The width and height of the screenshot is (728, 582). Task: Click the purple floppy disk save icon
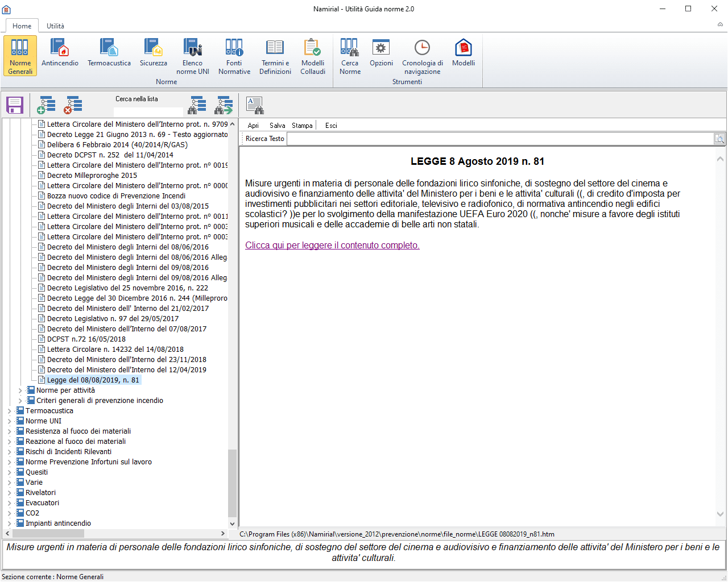click(x=14, y=105)
